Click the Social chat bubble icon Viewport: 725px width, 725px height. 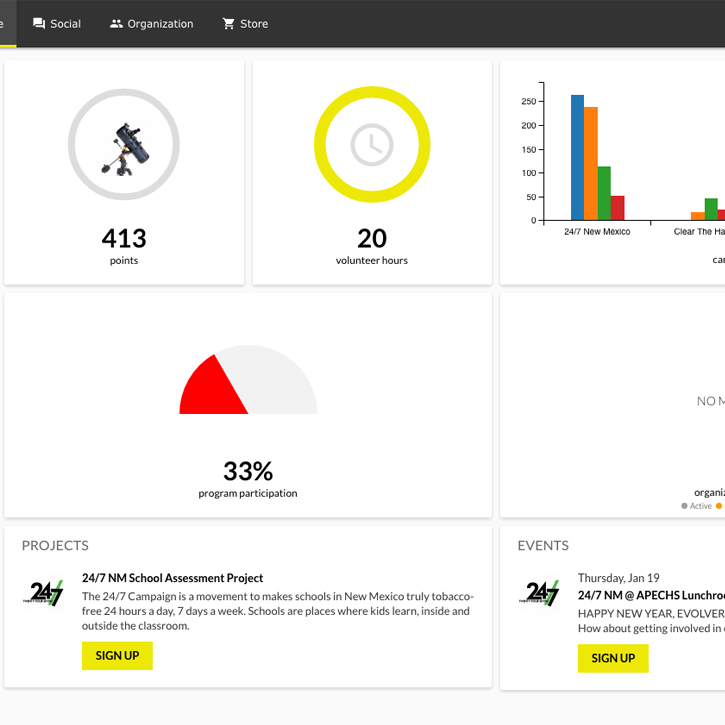(39, 24)
